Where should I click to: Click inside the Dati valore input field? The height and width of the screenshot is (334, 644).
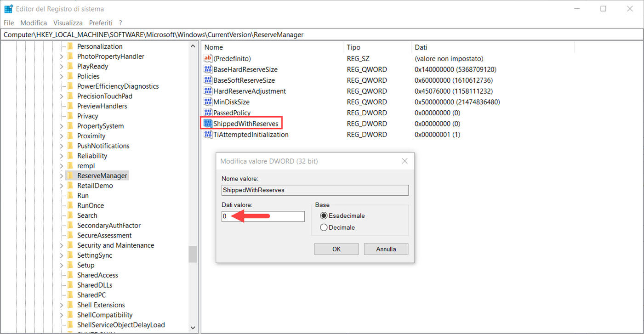tap(262, 216)
